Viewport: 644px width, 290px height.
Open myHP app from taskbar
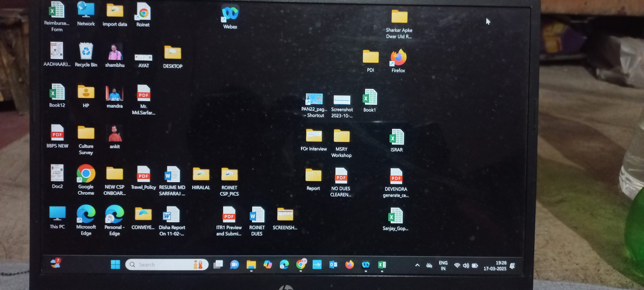click(317, 265)
